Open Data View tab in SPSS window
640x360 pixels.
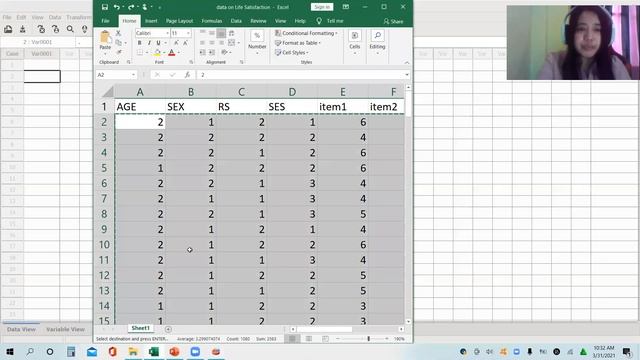(21, 329)
